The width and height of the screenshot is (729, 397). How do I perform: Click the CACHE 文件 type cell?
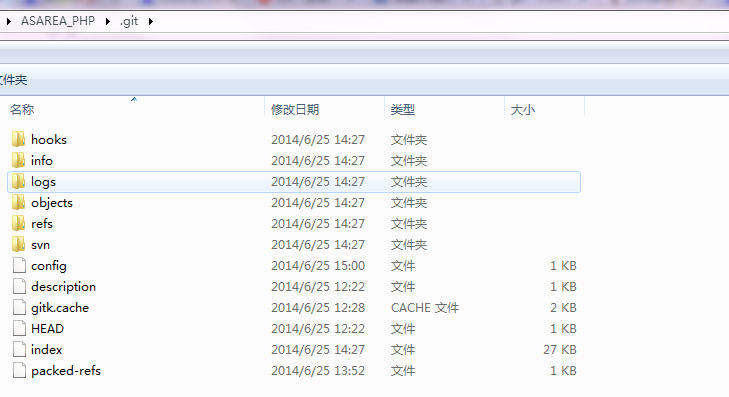click(x=425, y=308)
